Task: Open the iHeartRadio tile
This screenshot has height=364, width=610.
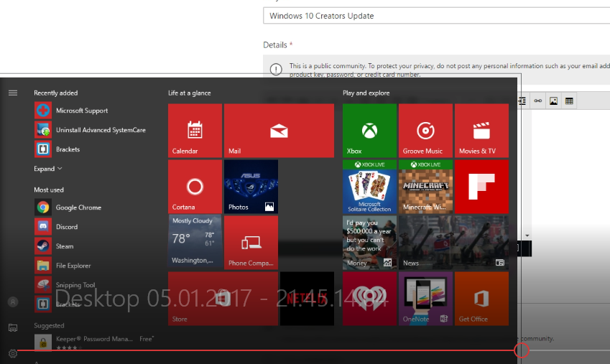Action: pos(369,299)
